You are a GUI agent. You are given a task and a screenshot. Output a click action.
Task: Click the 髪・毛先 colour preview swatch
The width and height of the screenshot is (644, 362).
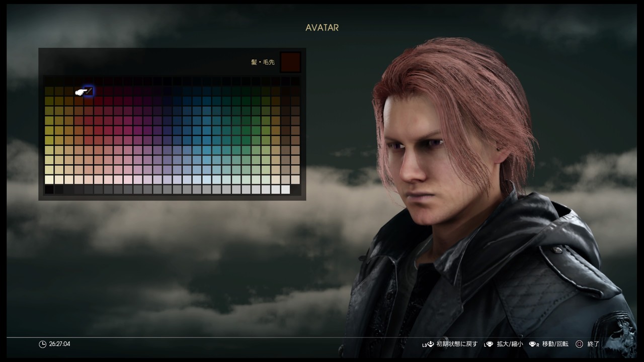tap(290, 62)
